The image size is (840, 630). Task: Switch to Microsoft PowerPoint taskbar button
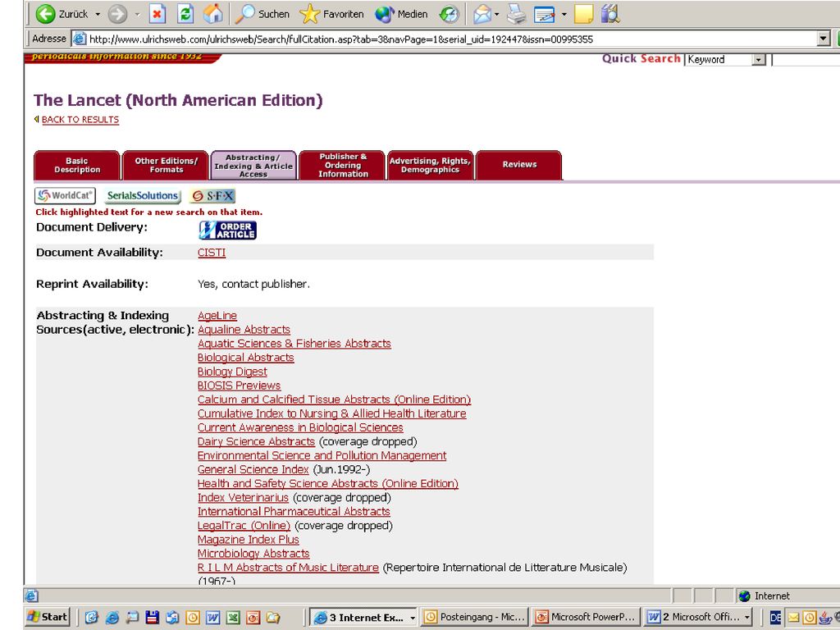point(586,618)
